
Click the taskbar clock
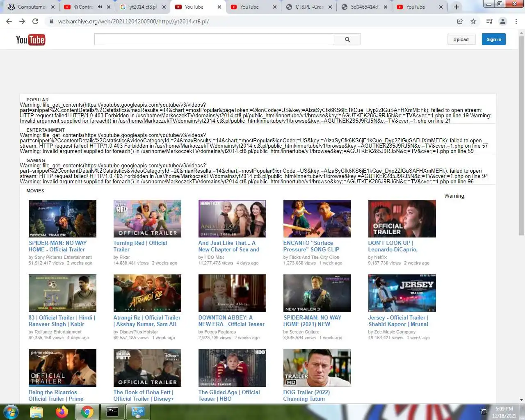504,412
